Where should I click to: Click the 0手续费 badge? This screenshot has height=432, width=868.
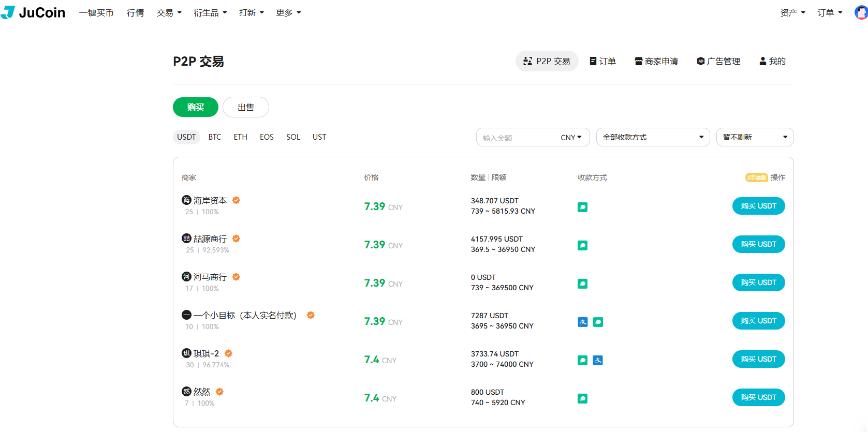(756, 177)
